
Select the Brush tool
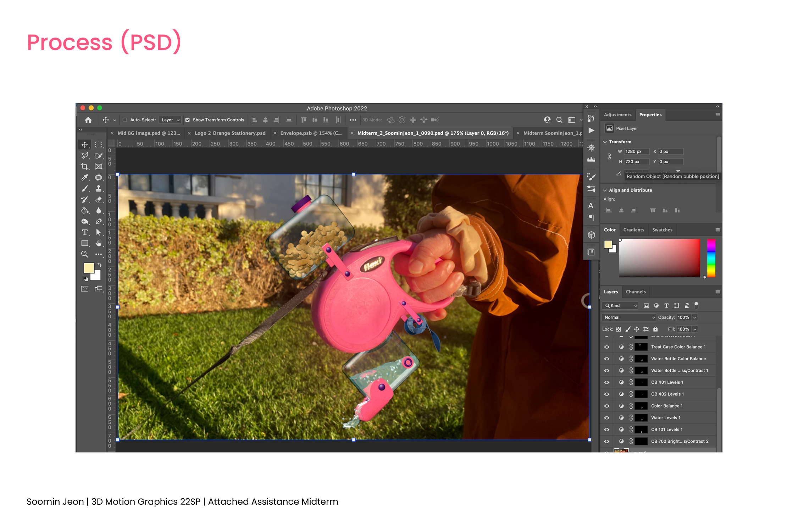pos(84,188)
